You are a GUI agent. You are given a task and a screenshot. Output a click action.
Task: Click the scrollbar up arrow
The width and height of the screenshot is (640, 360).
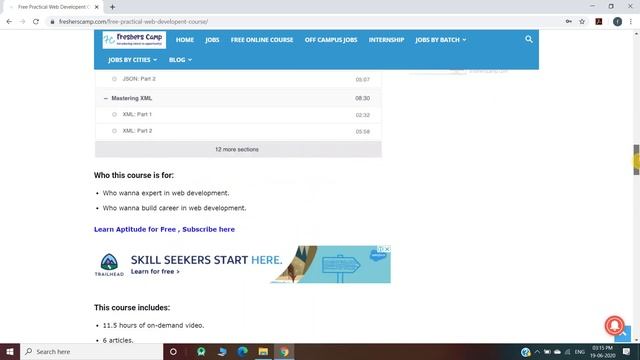(x=636, y=33)
